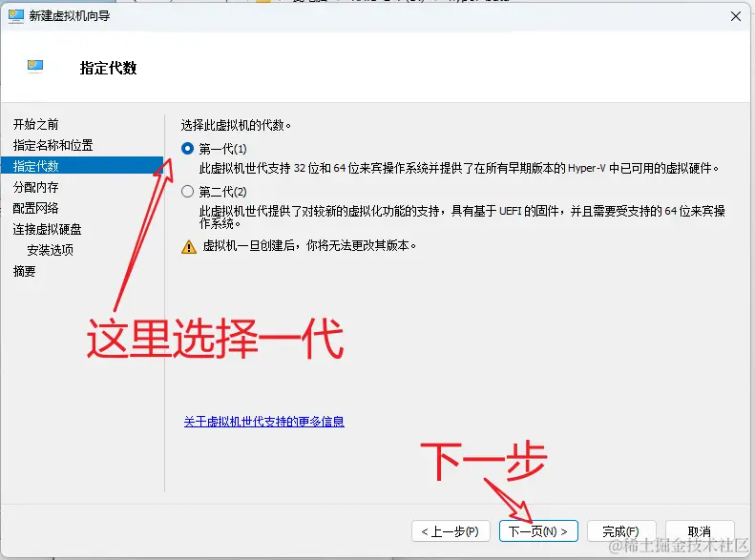The width and height of the screenshot is (755, 560).
Task: Go to 分配内存 step
Action: pos(35,187)
